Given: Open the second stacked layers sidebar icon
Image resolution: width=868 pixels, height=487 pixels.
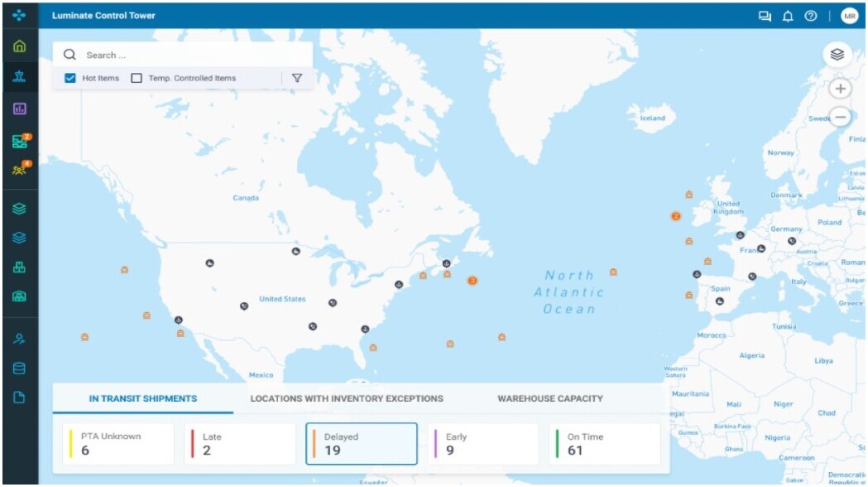Looking at the screenshot, I should 19,238.
